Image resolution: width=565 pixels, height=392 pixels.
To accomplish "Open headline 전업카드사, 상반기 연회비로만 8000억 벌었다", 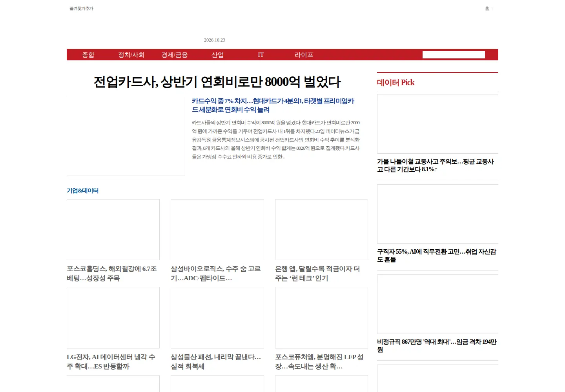I will tap(217, 82).
